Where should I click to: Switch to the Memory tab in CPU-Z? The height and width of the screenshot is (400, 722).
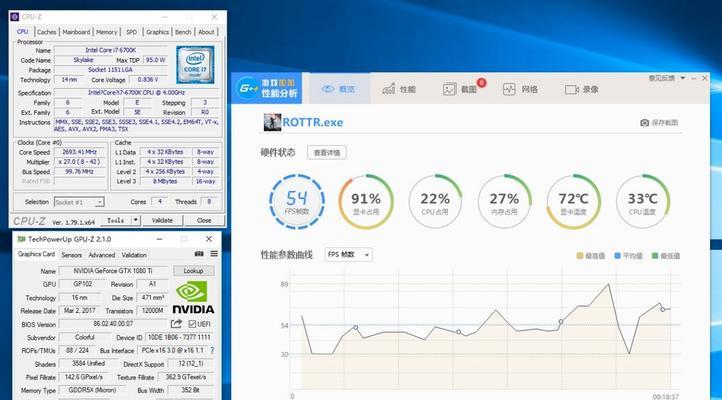click(107, 32)
